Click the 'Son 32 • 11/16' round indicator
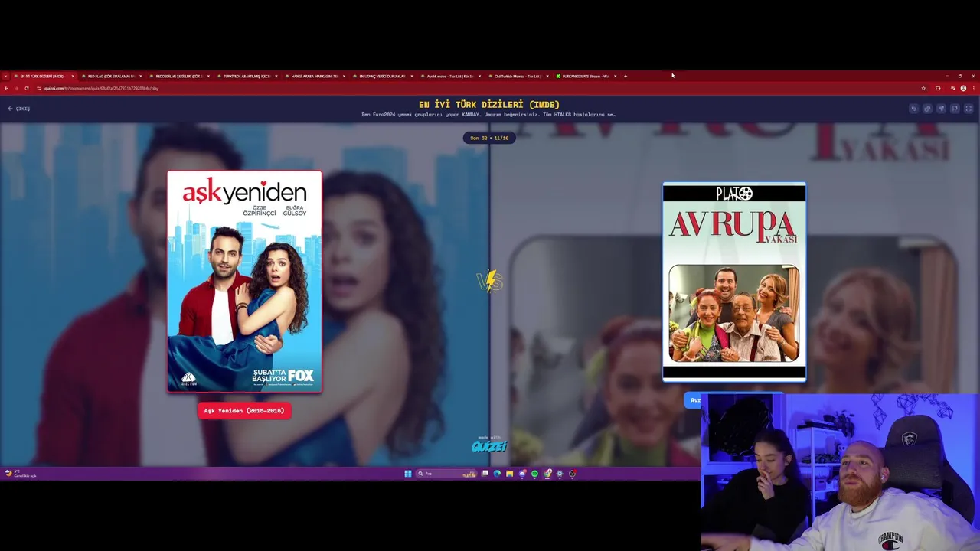 [489, 138]
